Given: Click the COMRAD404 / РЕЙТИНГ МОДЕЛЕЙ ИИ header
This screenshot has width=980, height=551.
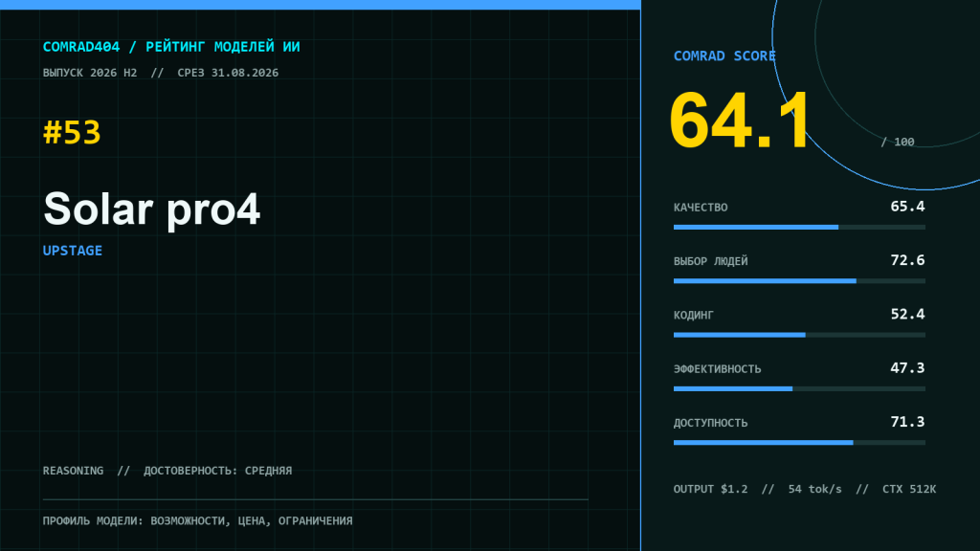Looking at the screenshot, I should 171,47.
